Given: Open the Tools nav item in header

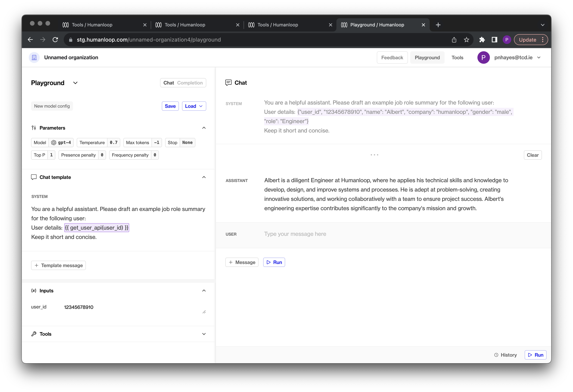Looking at the screenshot, I should (457, 57).
